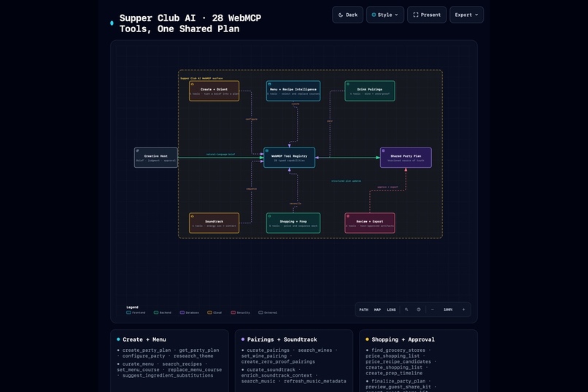Switch to PATH view mode
This screenshot has width=588, height=392.
[x=364, y=310]
